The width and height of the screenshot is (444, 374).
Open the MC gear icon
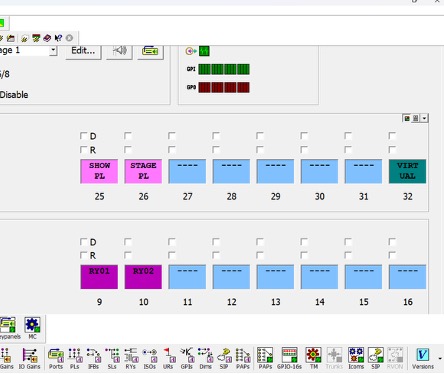(32, 328)
